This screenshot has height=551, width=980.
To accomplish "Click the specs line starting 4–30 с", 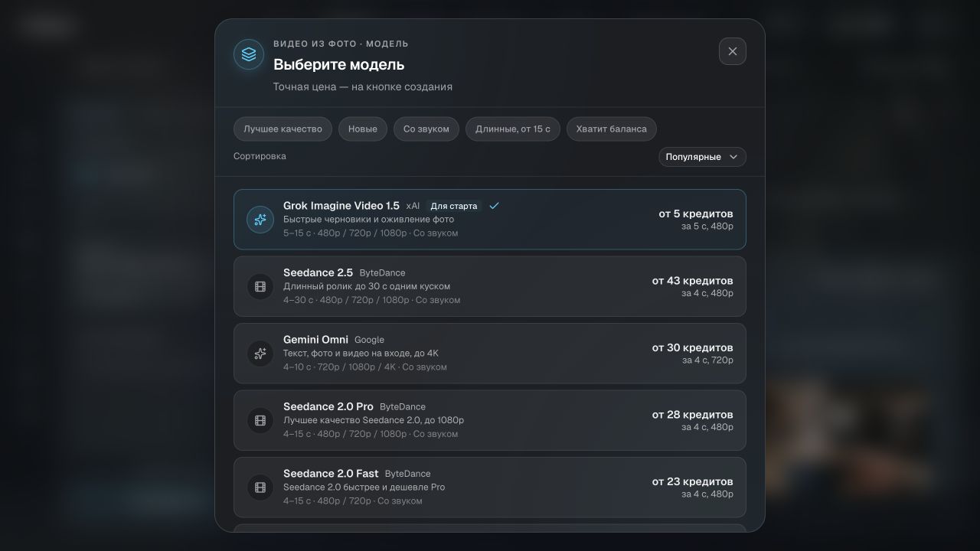I will (x=372, y=300).
